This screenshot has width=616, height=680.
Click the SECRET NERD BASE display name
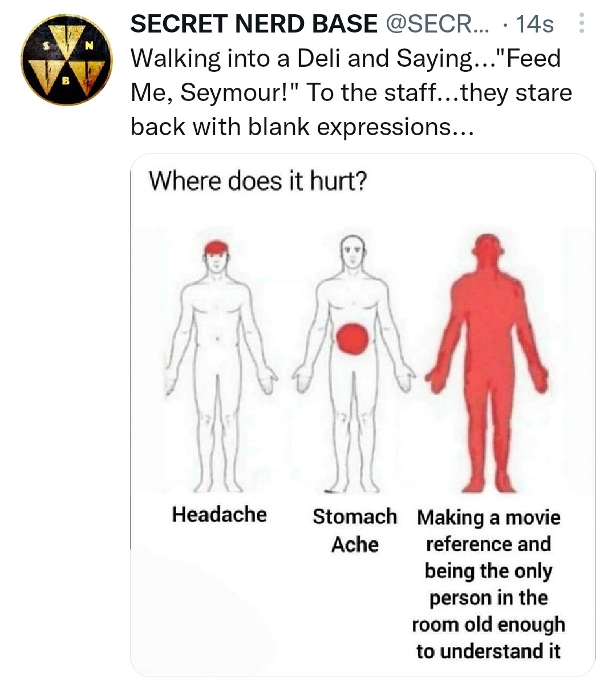point(254,23)
